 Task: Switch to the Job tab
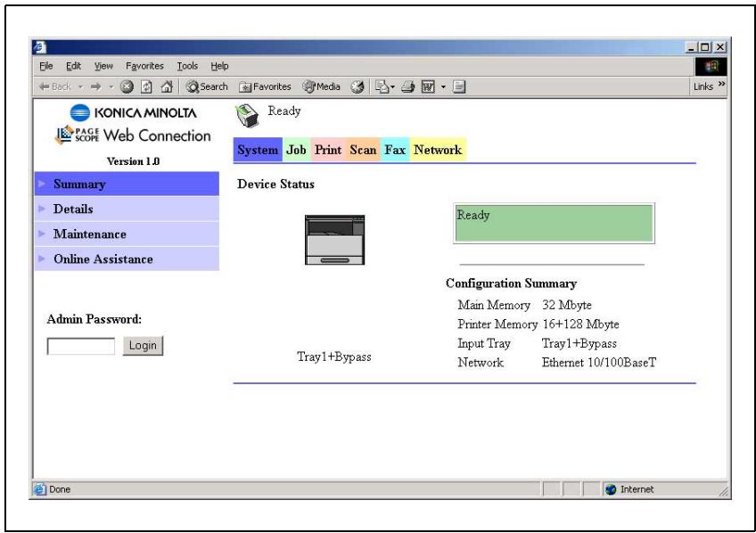tap(297, 150)
